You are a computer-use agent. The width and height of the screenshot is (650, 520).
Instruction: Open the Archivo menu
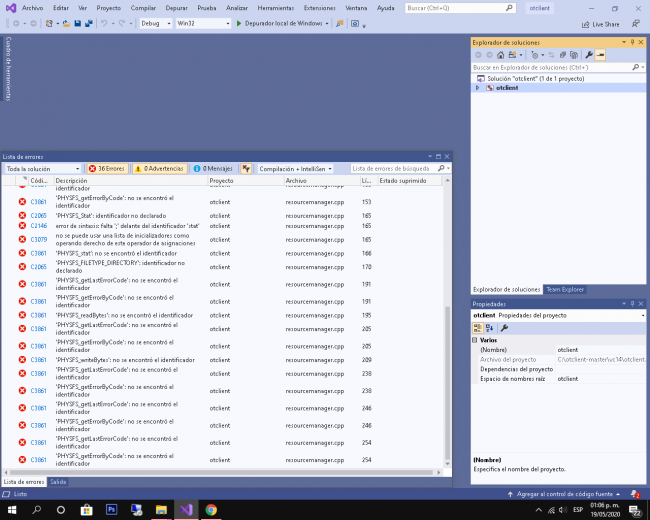[x=32, y=8]
